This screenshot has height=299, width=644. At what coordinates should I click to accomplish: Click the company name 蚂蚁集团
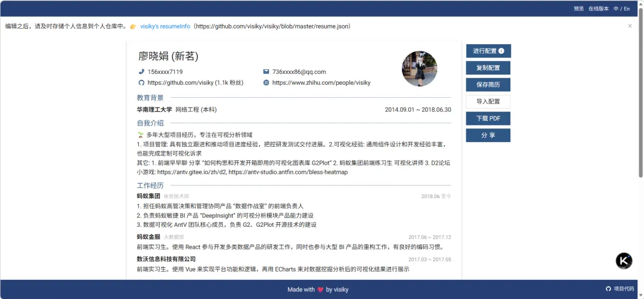[148, 196]
